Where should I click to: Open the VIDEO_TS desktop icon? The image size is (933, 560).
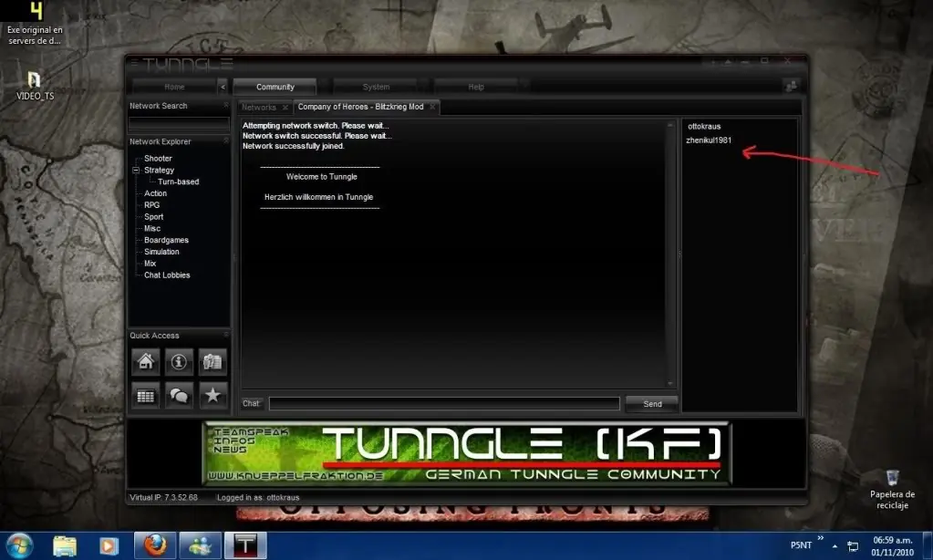click(35, 87)
